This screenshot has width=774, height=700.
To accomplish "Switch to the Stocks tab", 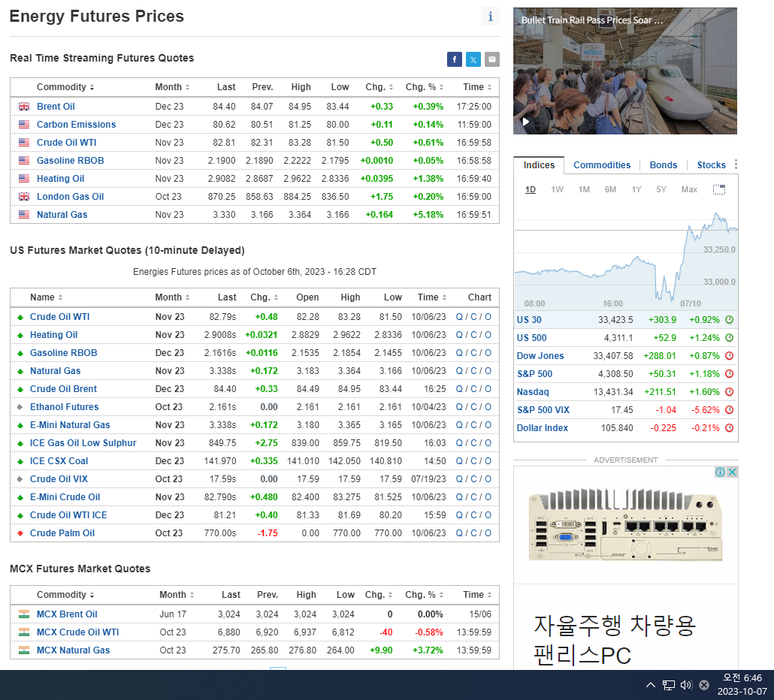I will (711, 164).
